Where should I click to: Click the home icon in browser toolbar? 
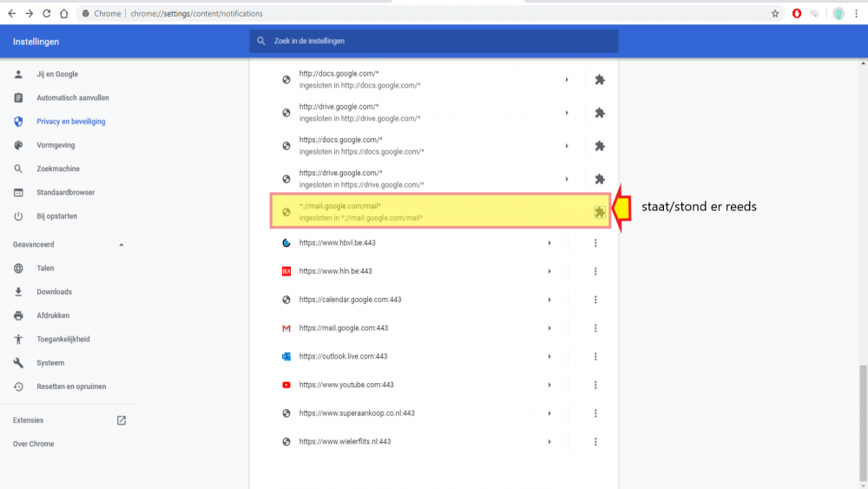click(x=65, y=14)
